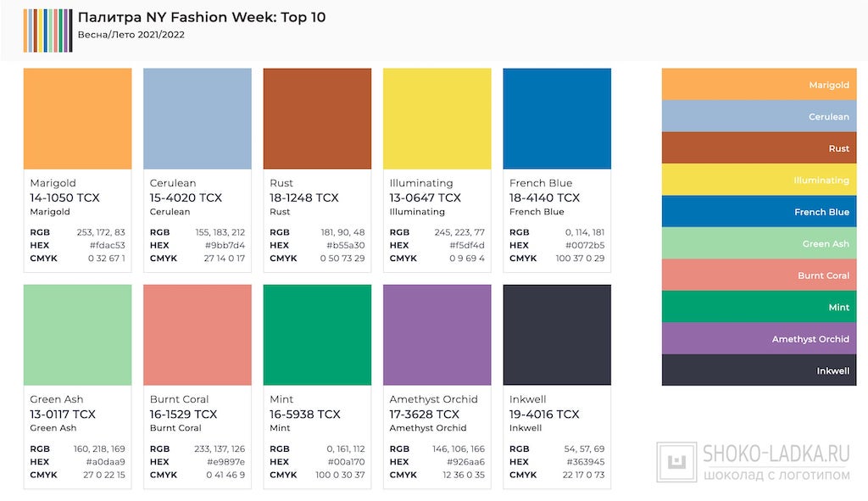The image size is (868, 501).
Task: Select the Cerulean light blue swatch
Action: [198, 119]
